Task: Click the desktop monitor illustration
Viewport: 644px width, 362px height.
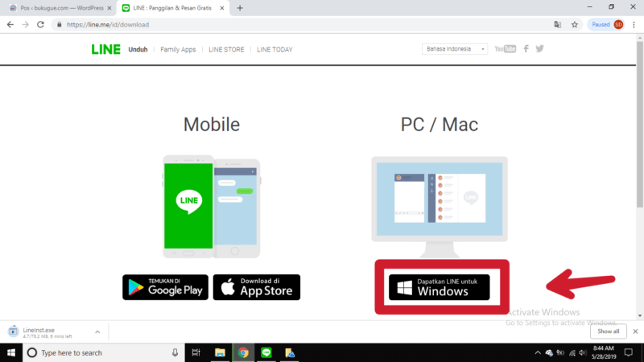Action: click(440, 207)
